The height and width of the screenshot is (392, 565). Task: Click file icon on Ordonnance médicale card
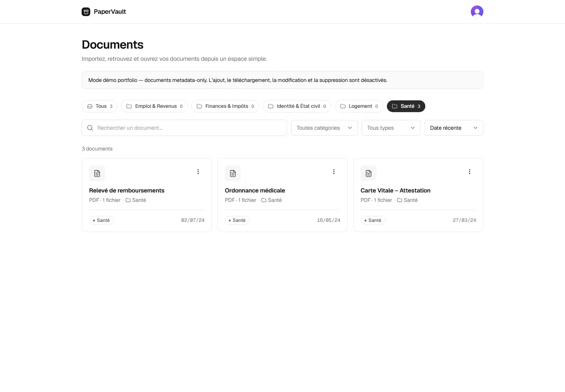pyautogui.click(x=233, y=173)
